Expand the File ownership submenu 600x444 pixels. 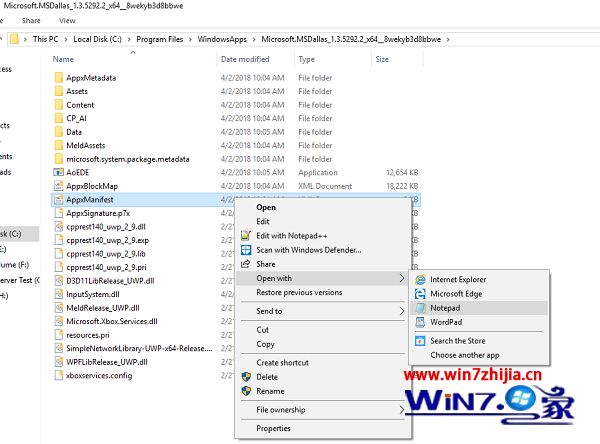coord(402,410)
